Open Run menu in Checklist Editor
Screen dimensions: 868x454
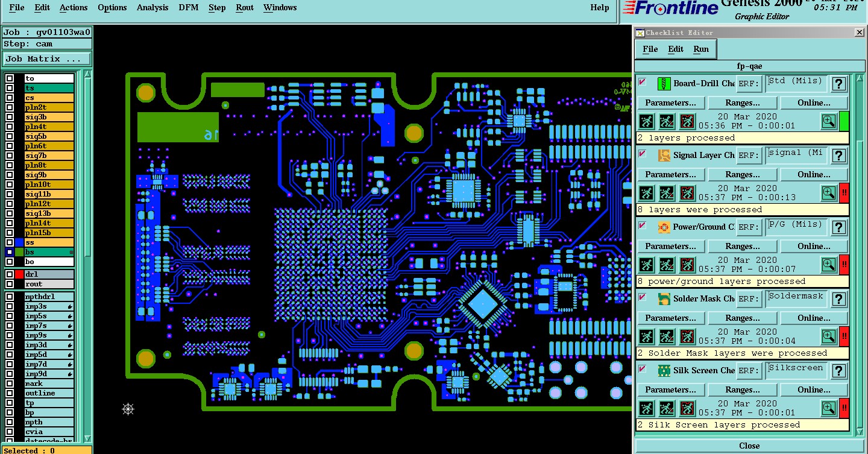tap(701, 49)
